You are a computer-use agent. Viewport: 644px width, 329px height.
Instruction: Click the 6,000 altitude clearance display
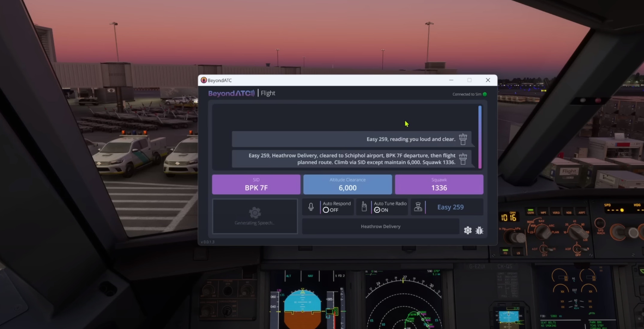click(x=347, y=185)
